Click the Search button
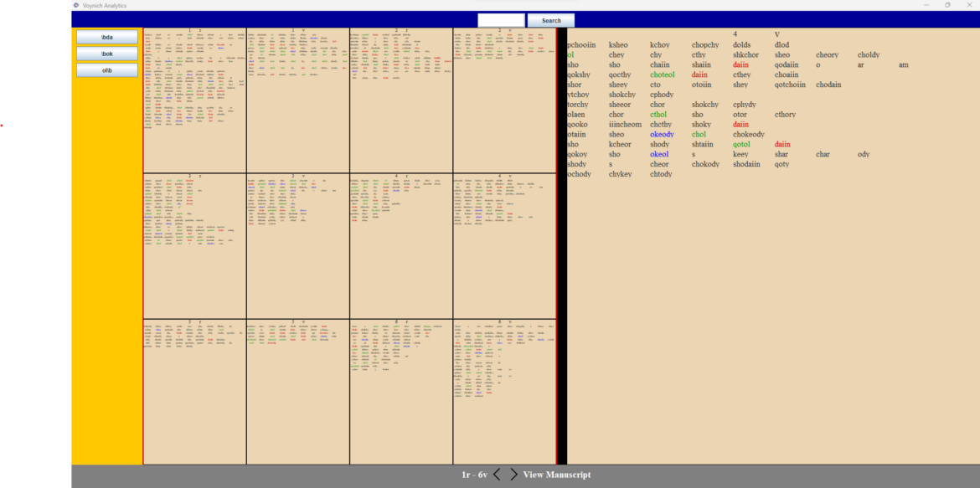980x488 pixels. click(x=551, y=21)
